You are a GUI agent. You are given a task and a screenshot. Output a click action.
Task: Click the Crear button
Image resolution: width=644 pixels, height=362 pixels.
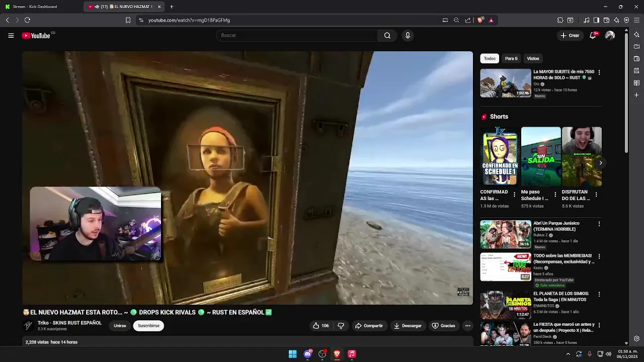(570, 35)
